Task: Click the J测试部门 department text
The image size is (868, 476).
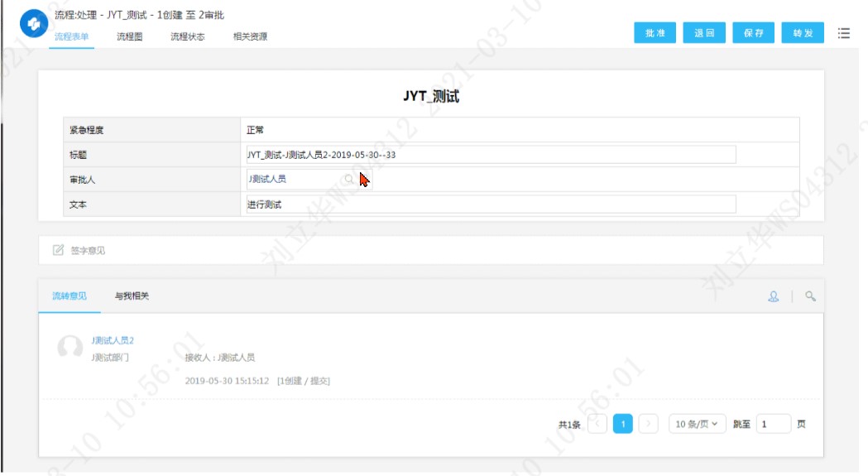Action: [x=110, y=358]
